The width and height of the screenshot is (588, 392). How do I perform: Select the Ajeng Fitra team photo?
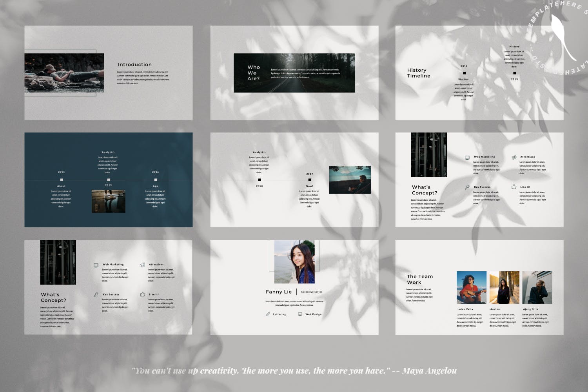[x=537, y=287]
